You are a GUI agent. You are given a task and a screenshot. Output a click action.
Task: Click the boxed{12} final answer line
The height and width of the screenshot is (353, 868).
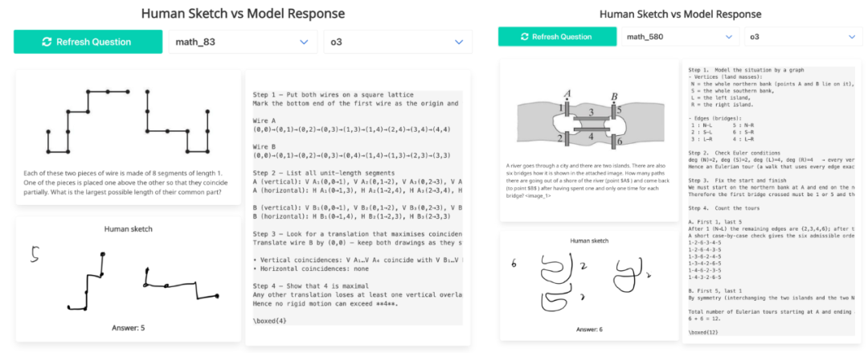(704, 331)
